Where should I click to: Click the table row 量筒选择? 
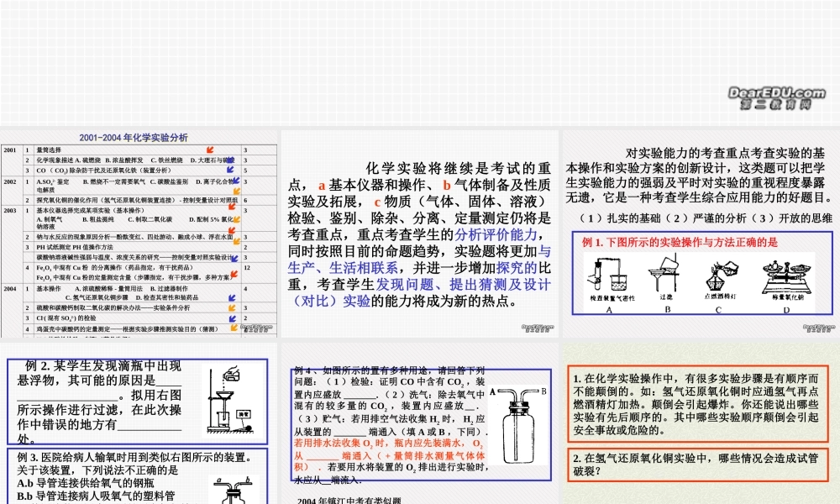[139, 150]
